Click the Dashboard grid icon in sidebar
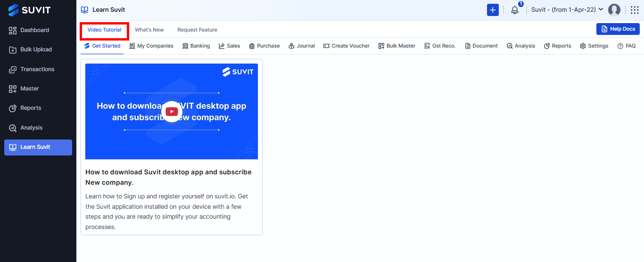Screen dimensions: 644x262 (13, 30)
